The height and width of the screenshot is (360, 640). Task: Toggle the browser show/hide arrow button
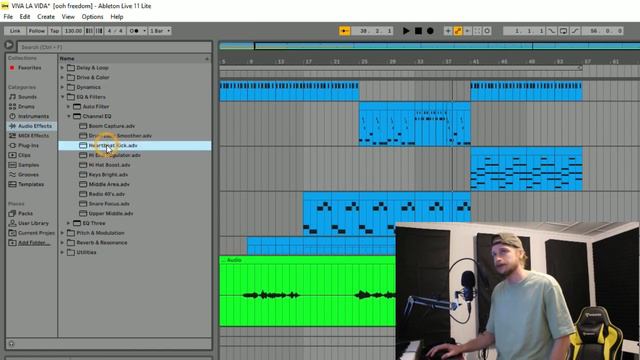coord(9,45)
